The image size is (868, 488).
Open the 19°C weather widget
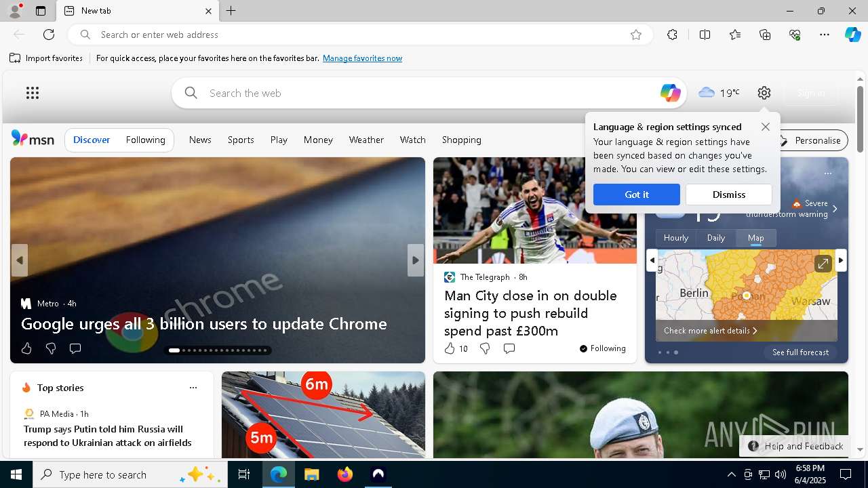(719, 93)
